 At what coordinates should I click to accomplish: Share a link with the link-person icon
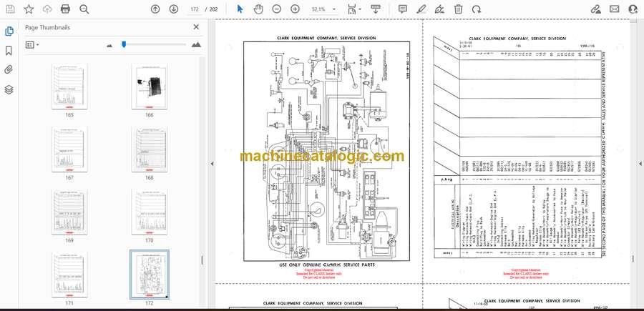pyautogui.click(x=596, y=9)
